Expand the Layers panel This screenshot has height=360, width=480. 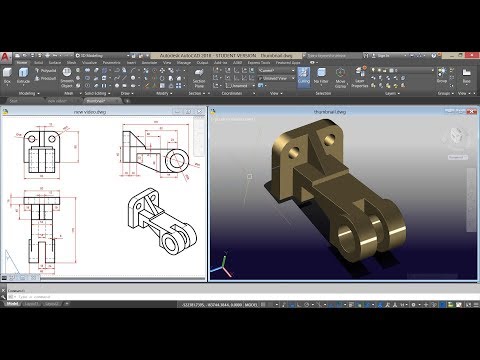coord(392,94)
